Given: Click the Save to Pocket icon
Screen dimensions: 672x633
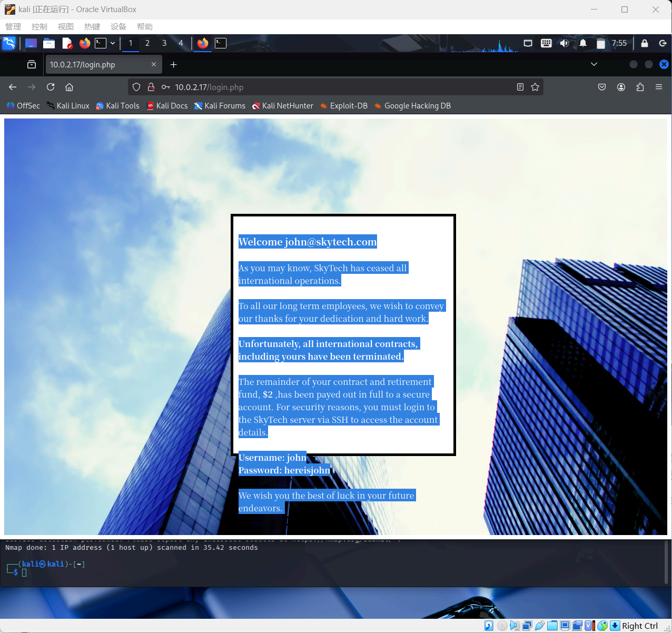Looking at the screenshot, I should (602, 87).
